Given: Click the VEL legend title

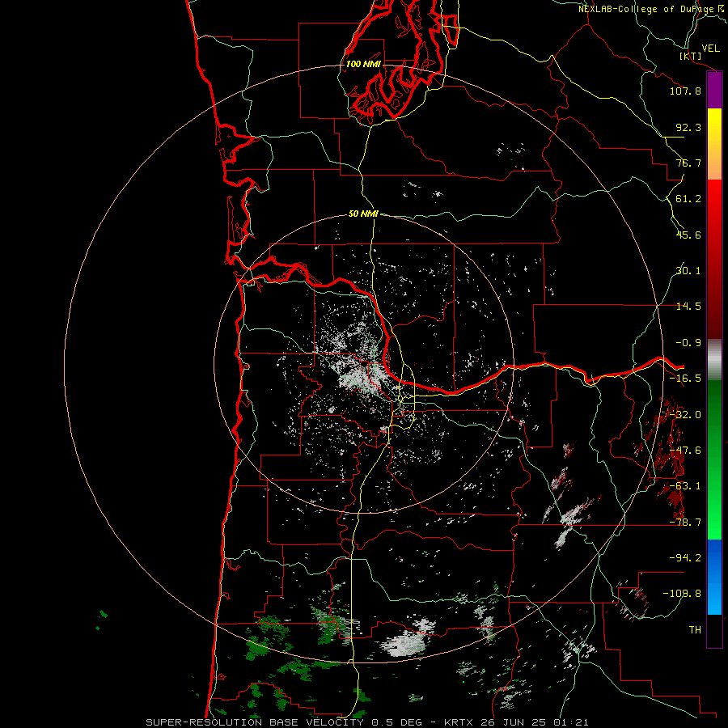Looking at the screenshot, I should (x=710, y=49).
